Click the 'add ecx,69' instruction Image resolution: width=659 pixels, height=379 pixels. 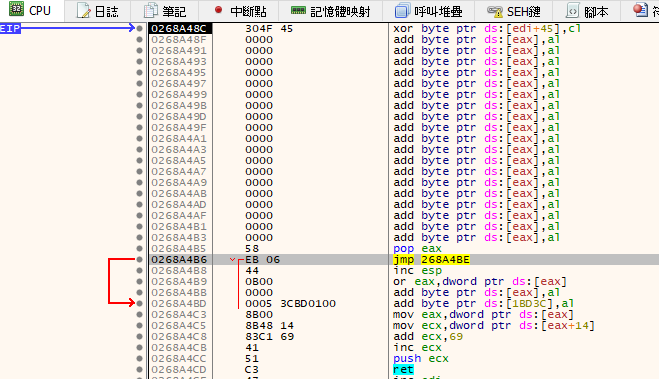coord(428,337)
